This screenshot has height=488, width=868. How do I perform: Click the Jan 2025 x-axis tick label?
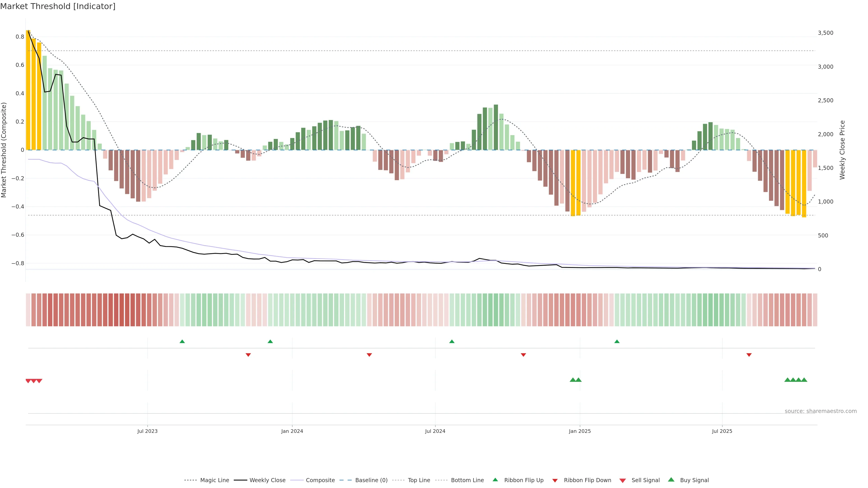click(x=580, y=431)
